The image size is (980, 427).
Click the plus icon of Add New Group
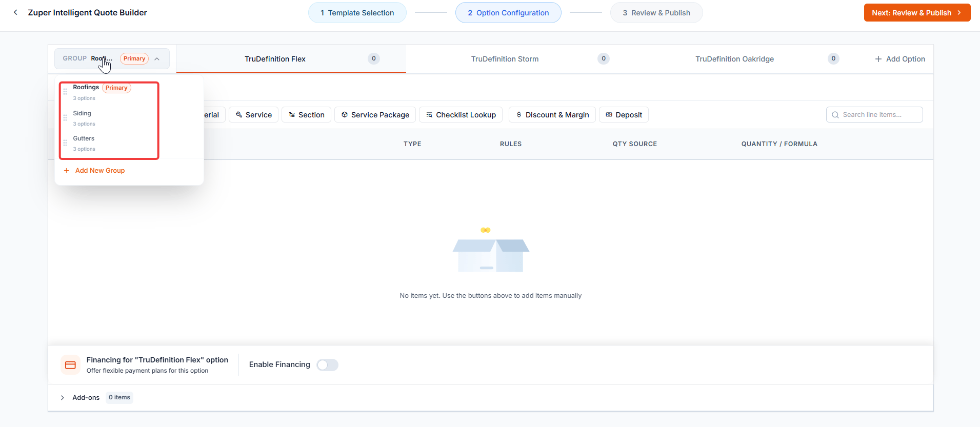pyautogui.click(x=66, y=171)
